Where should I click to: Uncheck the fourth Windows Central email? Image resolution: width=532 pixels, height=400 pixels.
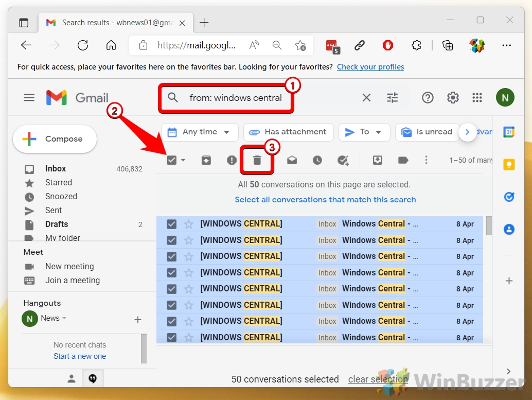coord(172,273)
